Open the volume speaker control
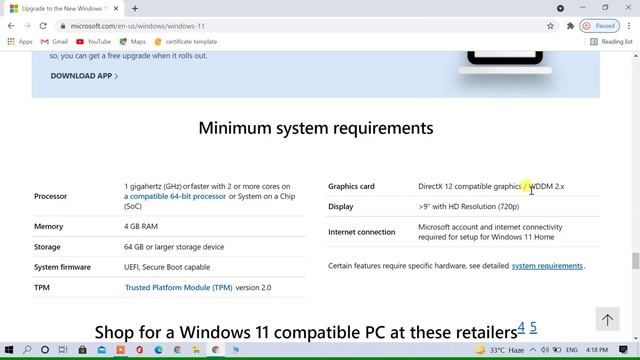The height and width of the screenshot is (360, 640). (545, 350)
